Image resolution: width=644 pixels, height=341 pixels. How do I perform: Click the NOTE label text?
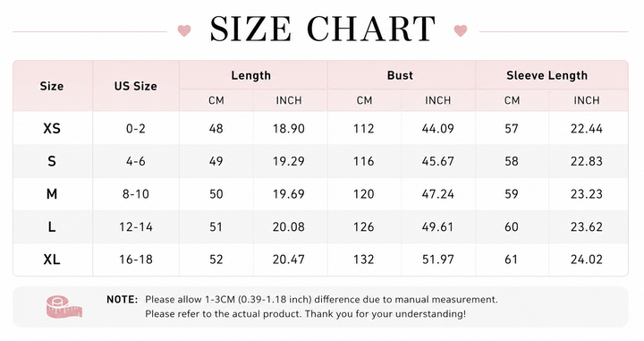pyautogui.click(x=122, y=300)
